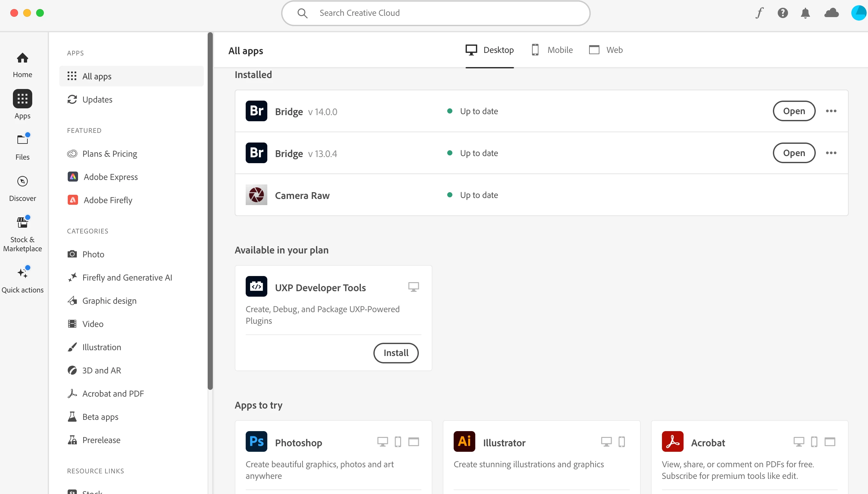Open the notifications bell
Viewport: 868px width, 494px height.
point(805,13)
